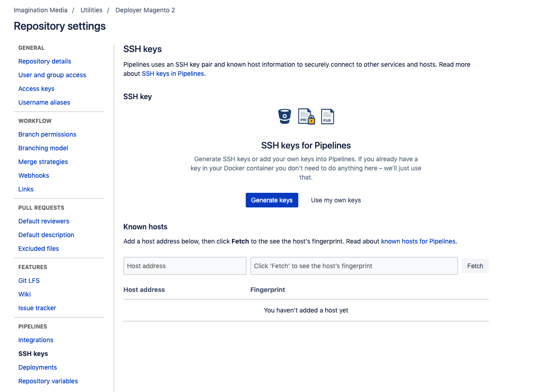The image size is (555, 392).
Task: Open Repository variables page
Action: (48, 381)
